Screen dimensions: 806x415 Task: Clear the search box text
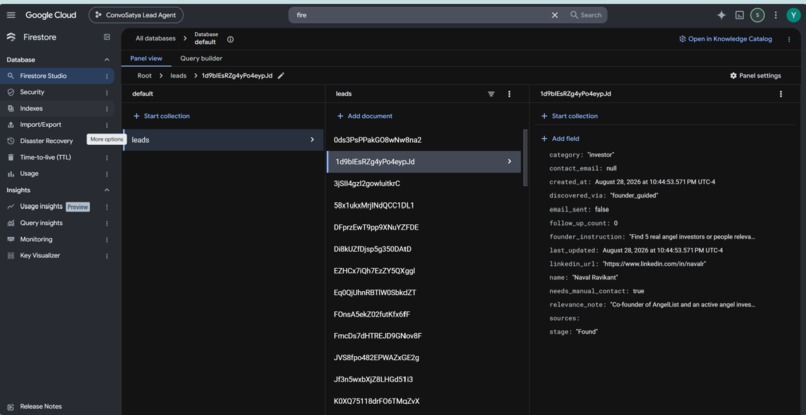[555, 15]
